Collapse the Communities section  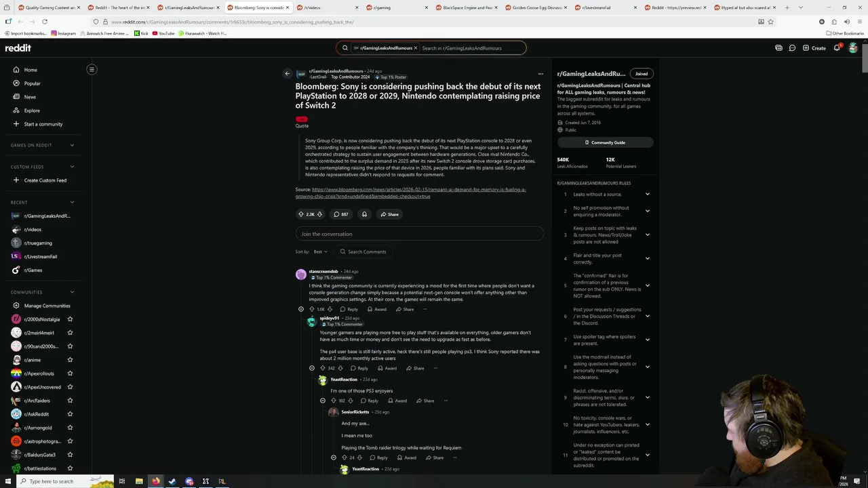tap(72, 292)
